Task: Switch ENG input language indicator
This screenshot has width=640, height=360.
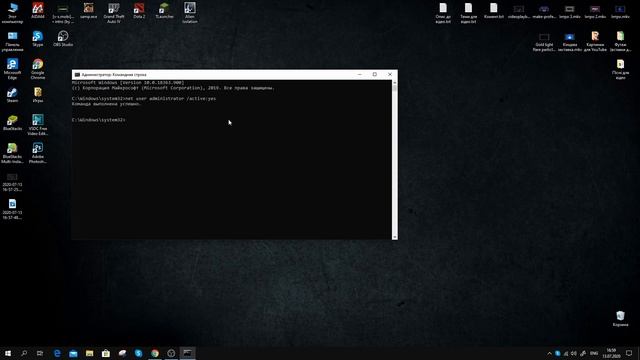Action: (594, 353)
